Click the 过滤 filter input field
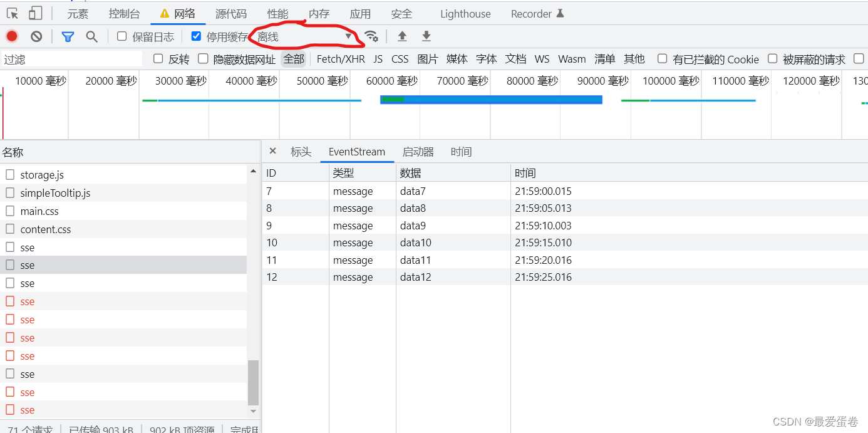 (x=69, y=59)
